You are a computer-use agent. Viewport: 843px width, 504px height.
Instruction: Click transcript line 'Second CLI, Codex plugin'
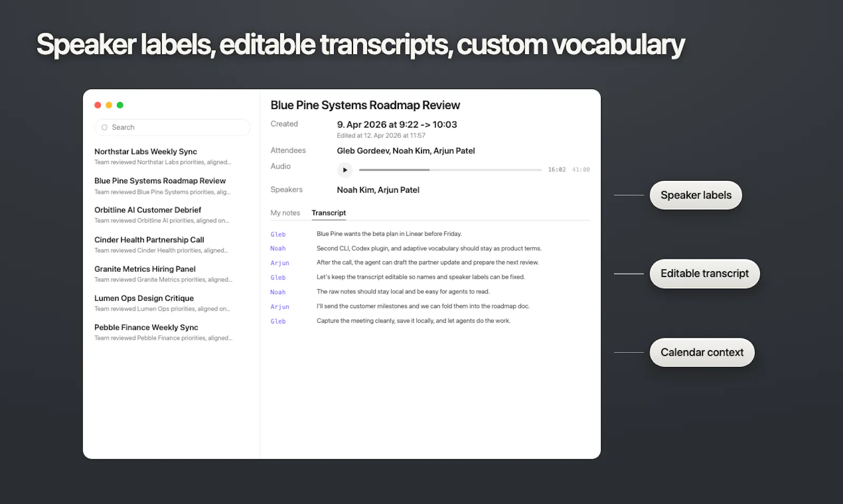coord(429,248)
